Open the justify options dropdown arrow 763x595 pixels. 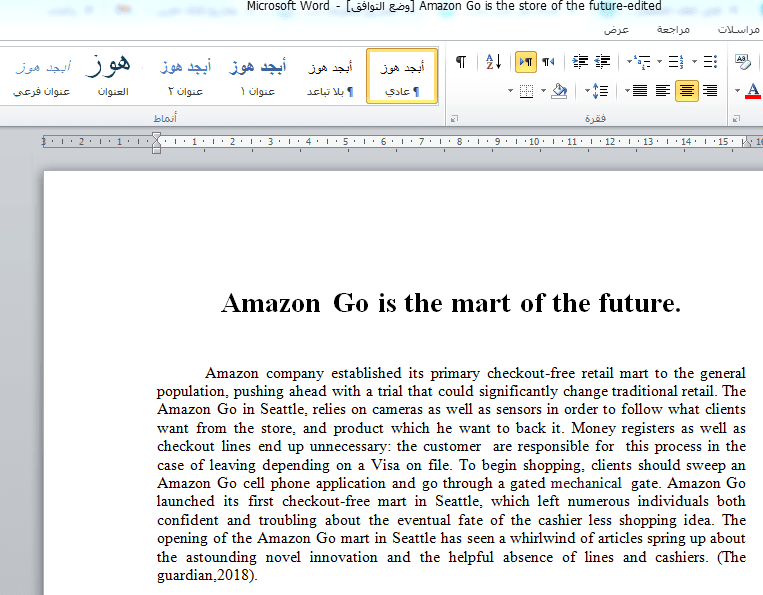pyautogui.click(x=627, y=91)
